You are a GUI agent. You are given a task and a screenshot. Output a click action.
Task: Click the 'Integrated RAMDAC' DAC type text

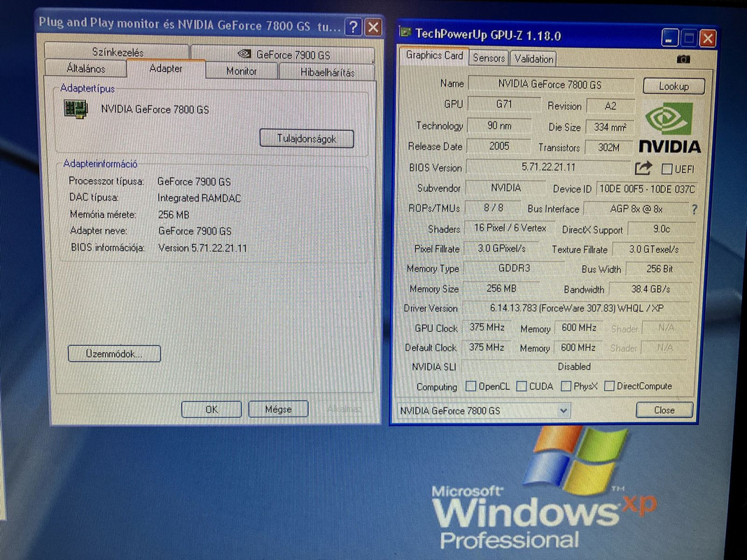coord(199,198)
